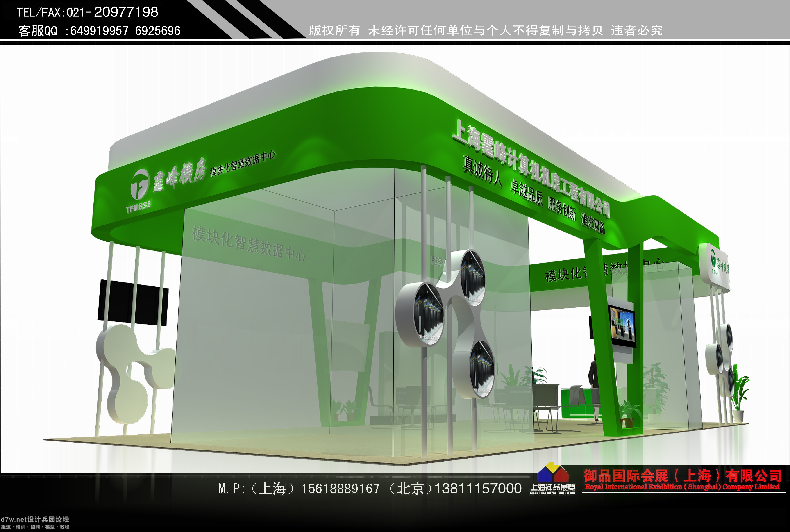
Task: Click the Shanghai mobile number 15618889167
Action: pyautogui.click(x=340, y=489)
